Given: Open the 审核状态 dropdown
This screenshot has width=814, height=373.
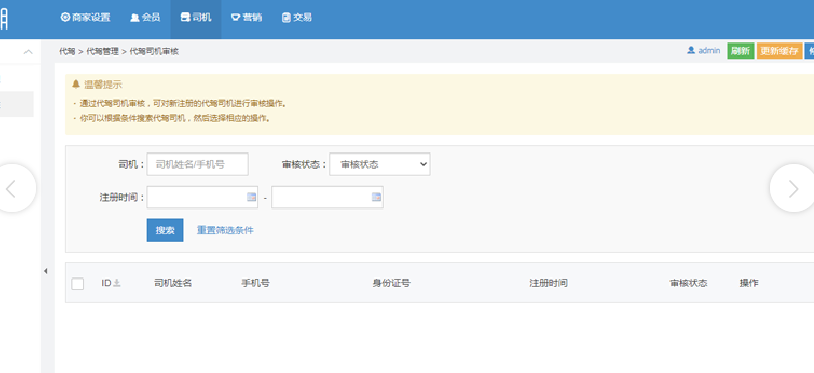Looking at the screenshot, I should (x=379, y=164).
